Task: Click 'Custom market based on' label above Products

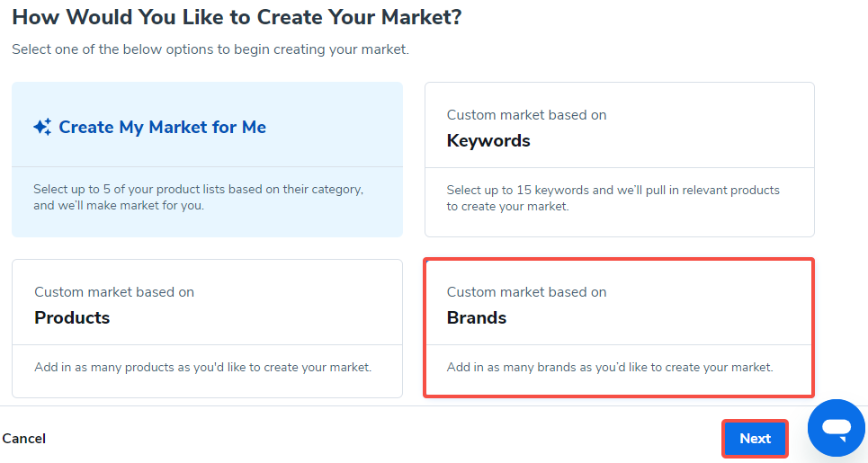Action: 114,292
